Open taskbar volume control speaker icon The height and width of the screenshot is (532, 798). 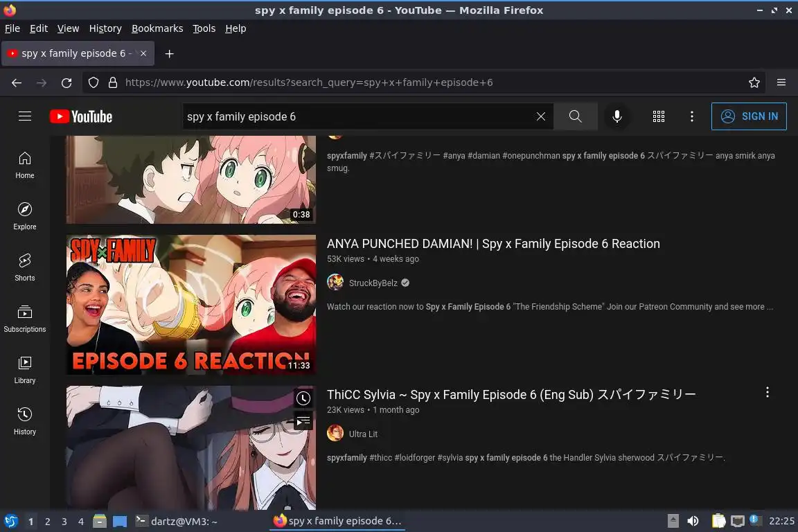[693, 521]
